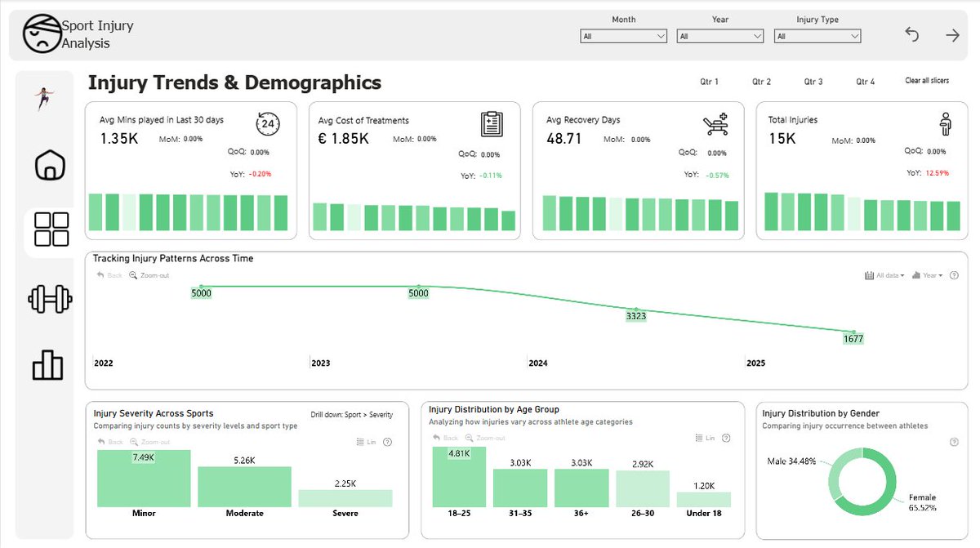Screen dimensions: 980x548
Task: Select the dashboard grid sidebar icon
Action: (51, 229)
